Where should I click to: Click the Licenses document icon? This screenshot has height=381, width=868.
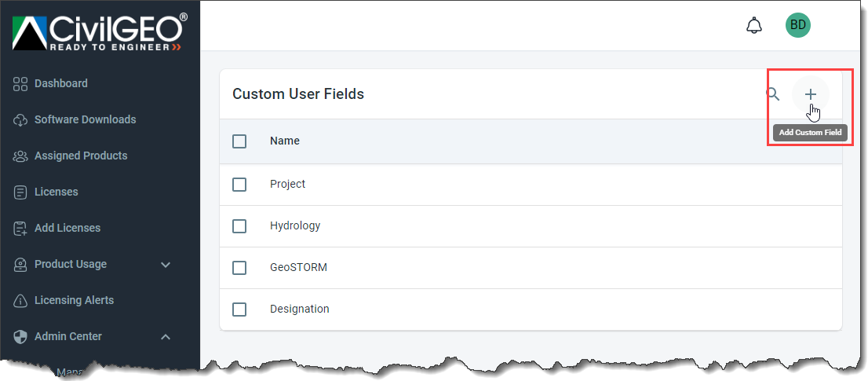point(20,192)
